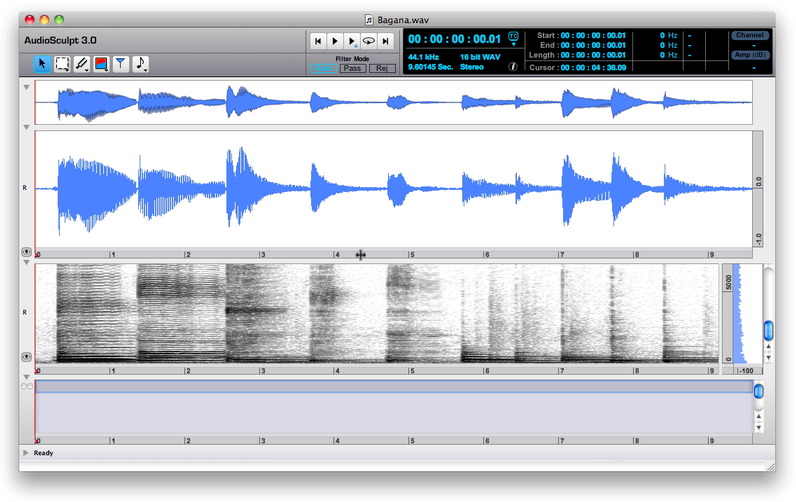Viewport: 796px width, 502px height.
Task: Toggle sonogram pane eye visibility icon
Action: [x=26, y=357]
